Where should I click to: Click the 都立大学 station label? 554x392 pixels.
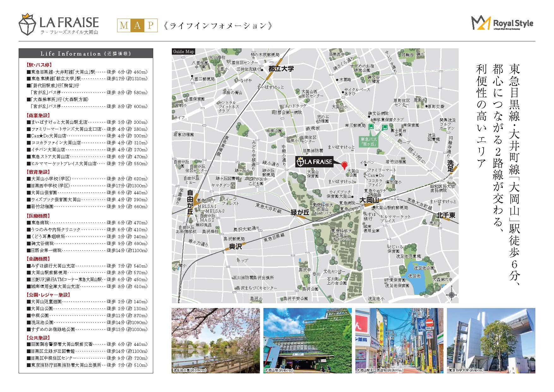[x=281, y=69]
